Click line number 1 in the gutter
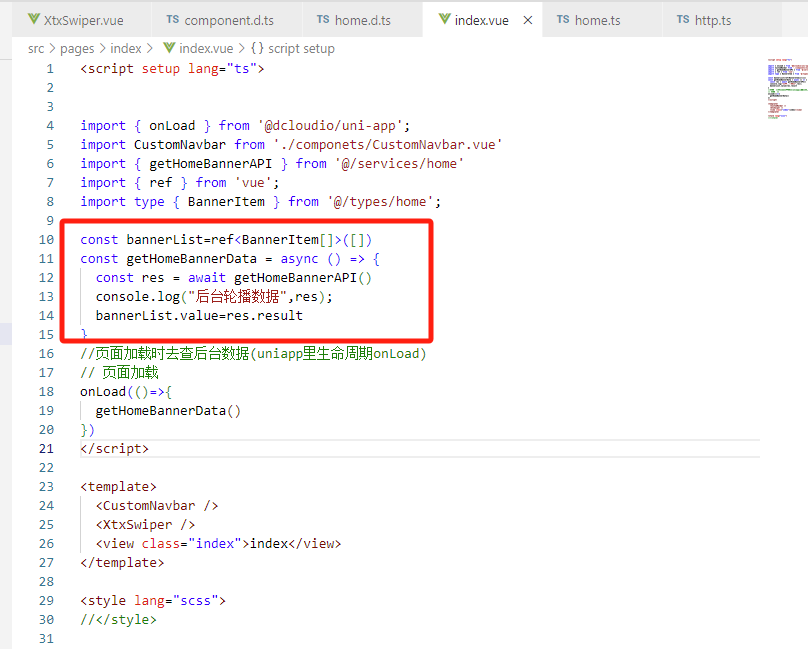The width and height of the screenshot is (808, 649). 50,69
